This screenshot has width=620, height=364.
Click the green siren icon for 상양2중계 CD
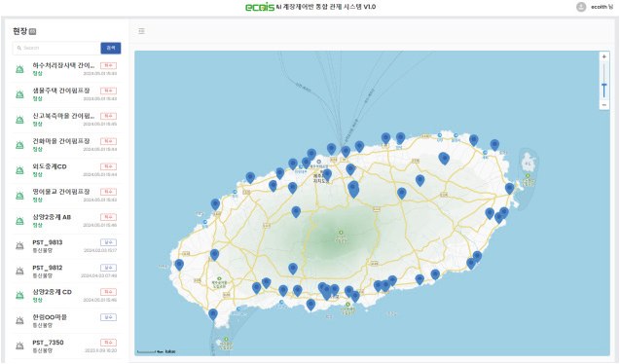pos(19,295)
